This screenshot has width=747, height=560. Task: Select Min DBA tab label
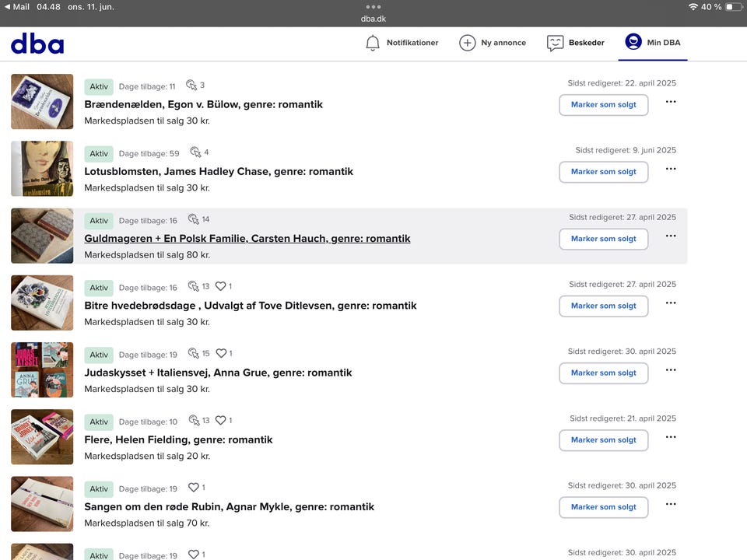(x=664, y=43)
